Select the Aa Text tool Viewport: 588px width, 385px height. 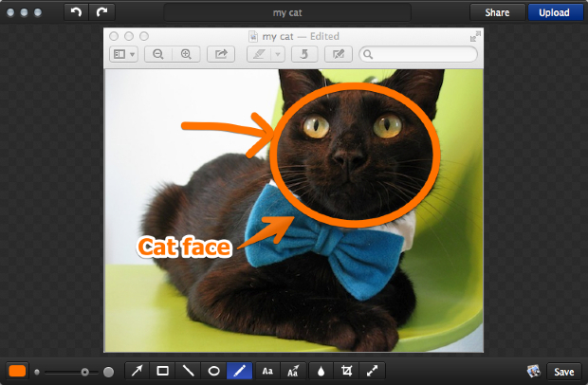(x=267, y=371)
